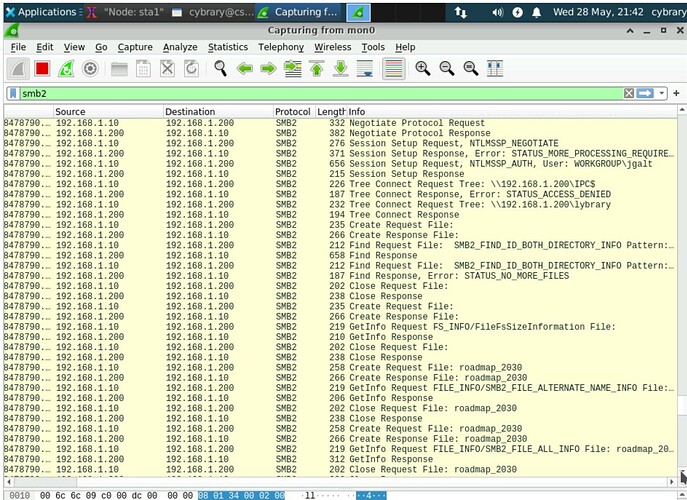
Task: Toggle autoscroll during live capture
Action: 365,69
